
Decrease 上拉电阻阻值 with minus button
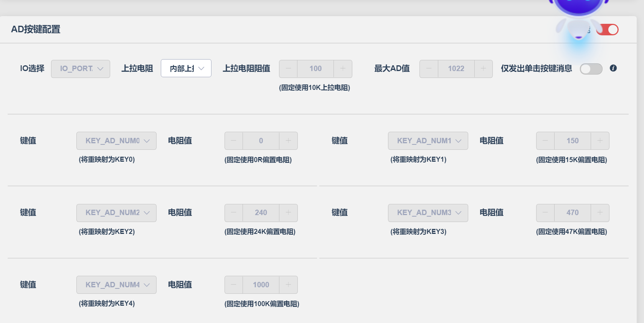click(x=288, y=69)
